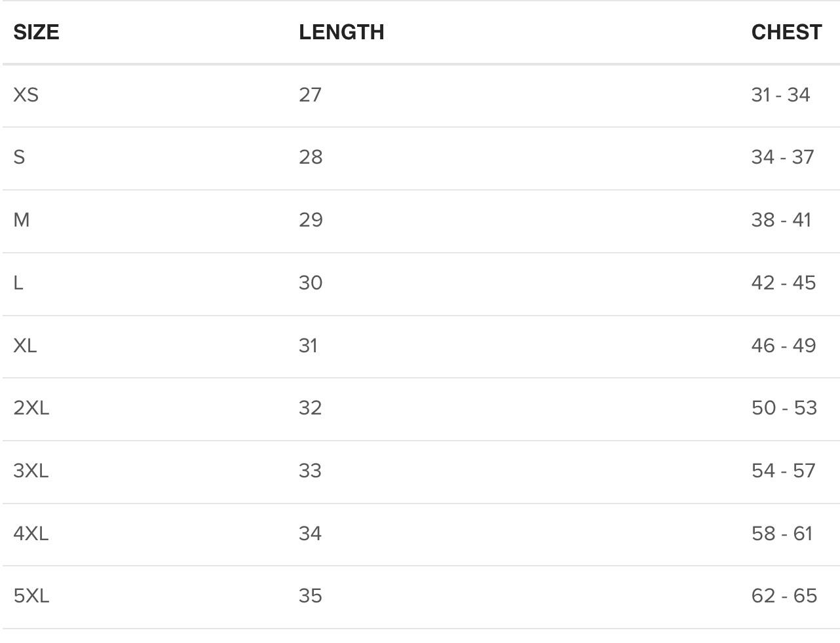This screenshot has height=643, width=840.
Task: Select the M size cell
Action: 22,220
